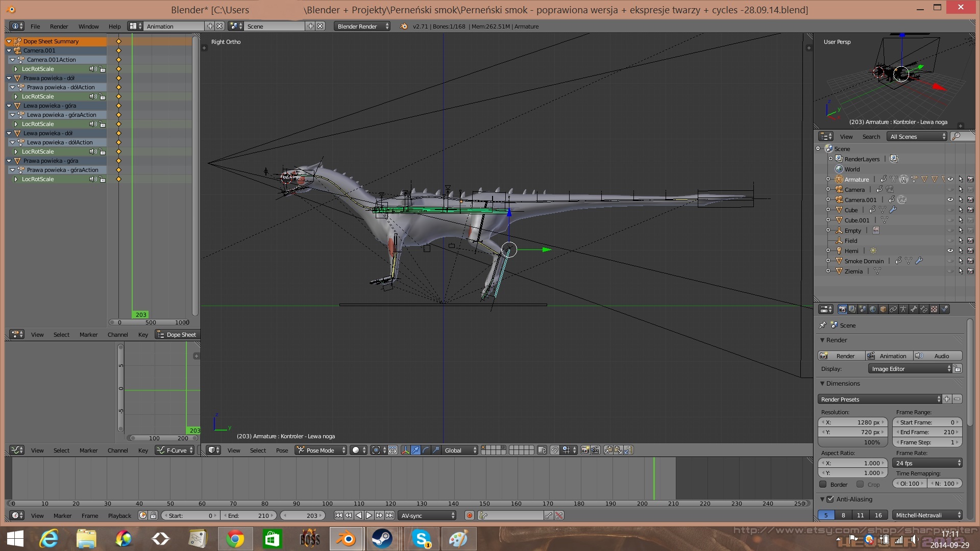
Task: Toggle visibility of Camera.001 in outliner
Action: (x=950, y=199)
